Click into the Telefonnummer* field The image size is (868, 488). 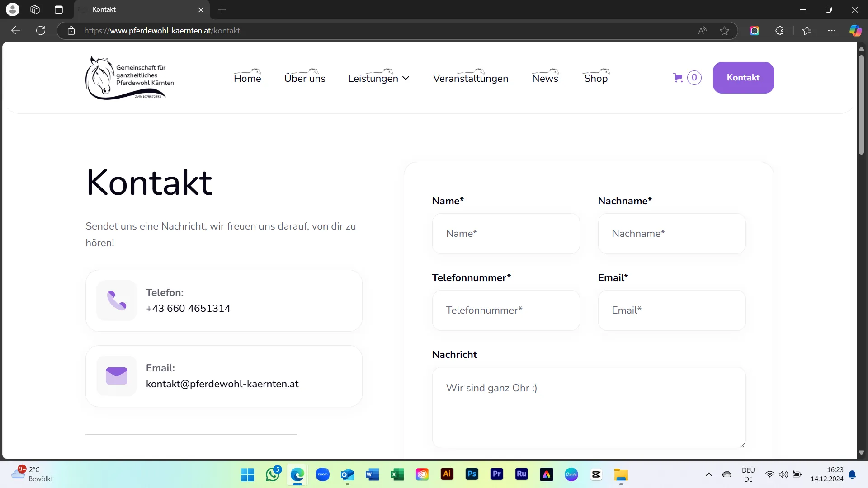click(506, 310)
